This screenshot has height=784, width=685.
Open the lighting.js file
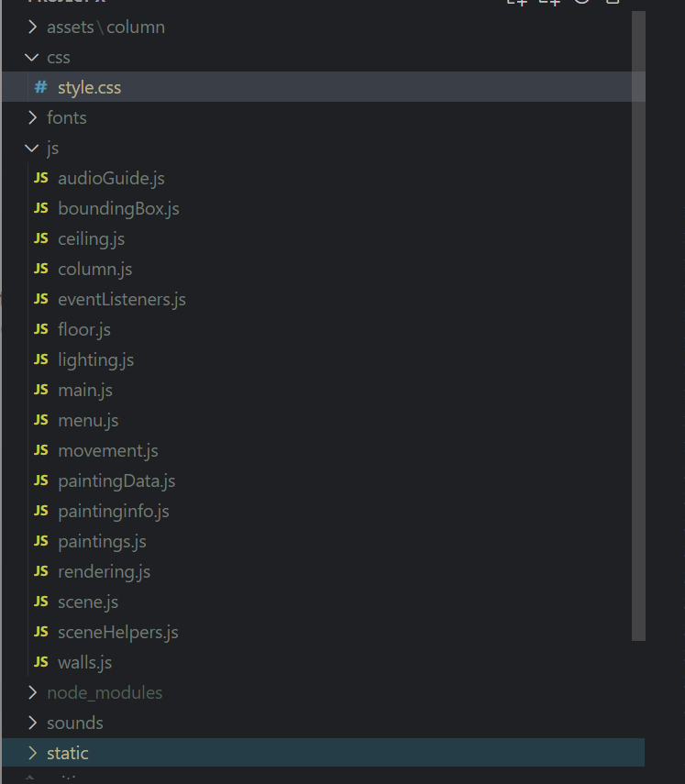click(95, 359)
